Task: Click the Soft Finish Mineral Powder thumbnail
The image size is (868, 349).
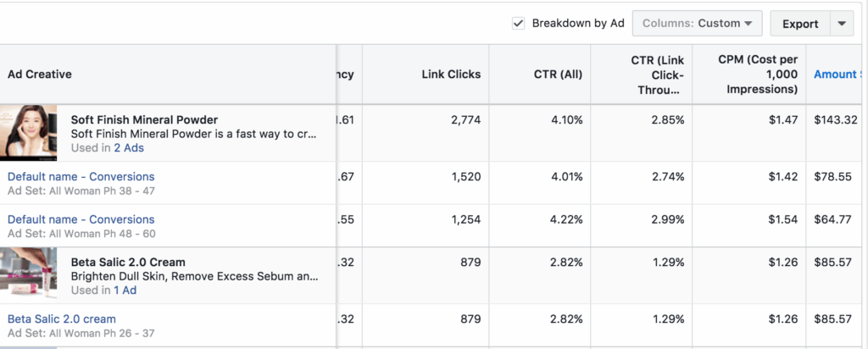Action: (29, 132)
